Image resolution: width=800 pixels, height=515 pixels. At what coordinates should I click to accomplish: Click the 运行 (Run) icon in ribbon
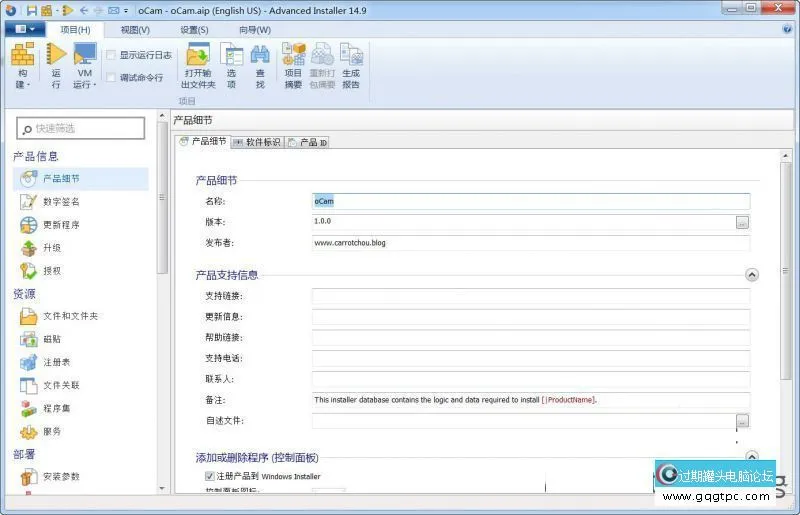tap(56, 56)
